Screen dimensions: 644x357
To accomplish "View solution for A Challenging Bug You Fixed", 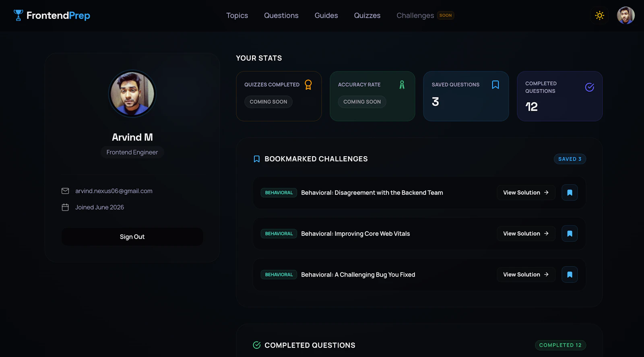I will tap(526, 274).
